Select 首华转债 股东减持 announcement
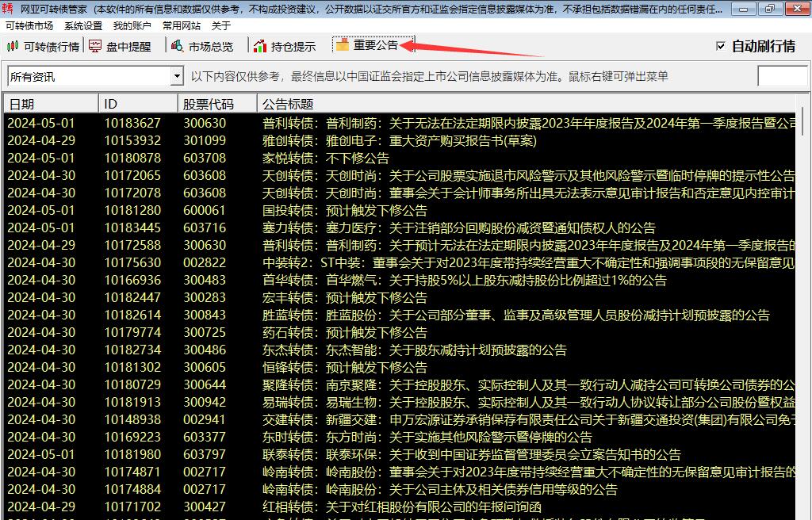812x520 pixels. pos(400,280)
